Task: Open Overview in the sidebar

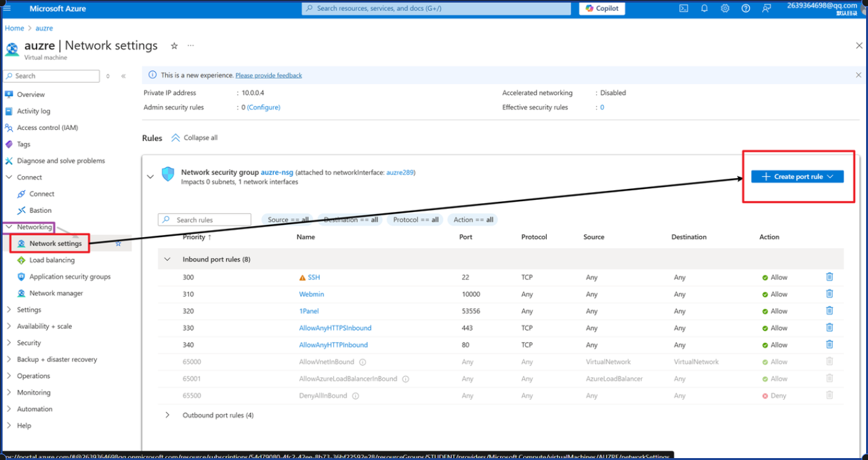Action: pyautogui.click(x=31, y=94)
